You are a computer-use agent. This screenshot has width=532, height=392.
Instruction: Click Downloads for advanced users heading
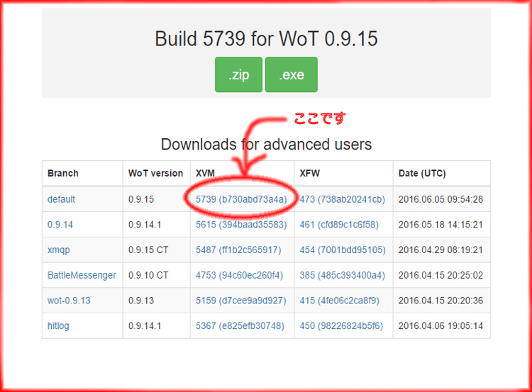(x=266, y=145)
